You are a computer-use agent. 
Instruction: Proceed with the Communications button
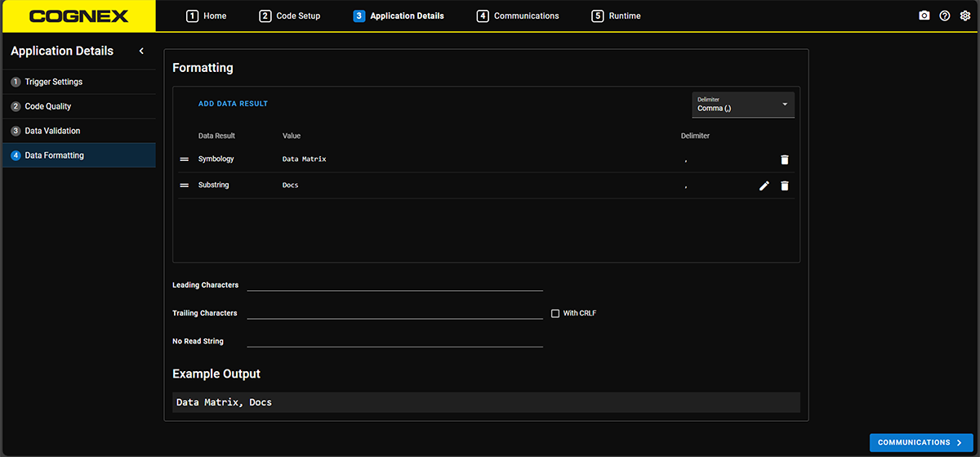pos(920,442)
